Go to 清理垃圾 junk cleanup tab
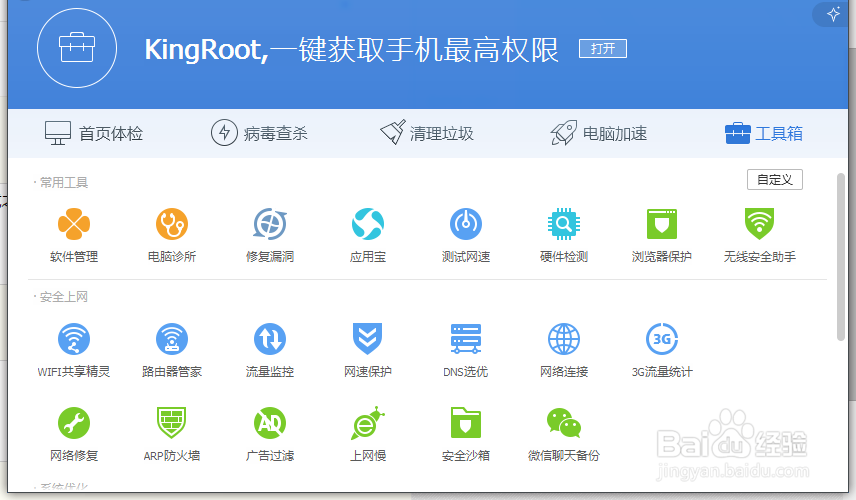Image resolution: width=856 pixels, height=500 pixels. click(426, 133)
